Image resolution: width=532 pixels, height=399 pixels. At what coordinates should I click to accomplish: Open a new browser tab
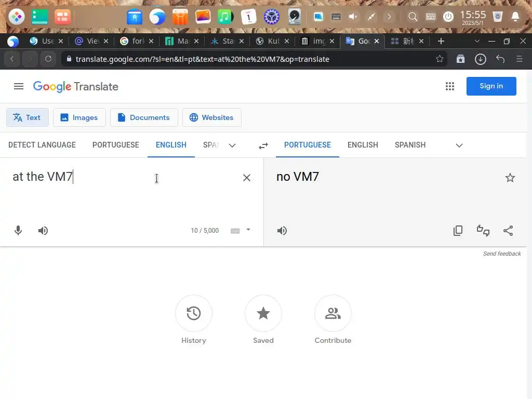click(x=441, y=41)
